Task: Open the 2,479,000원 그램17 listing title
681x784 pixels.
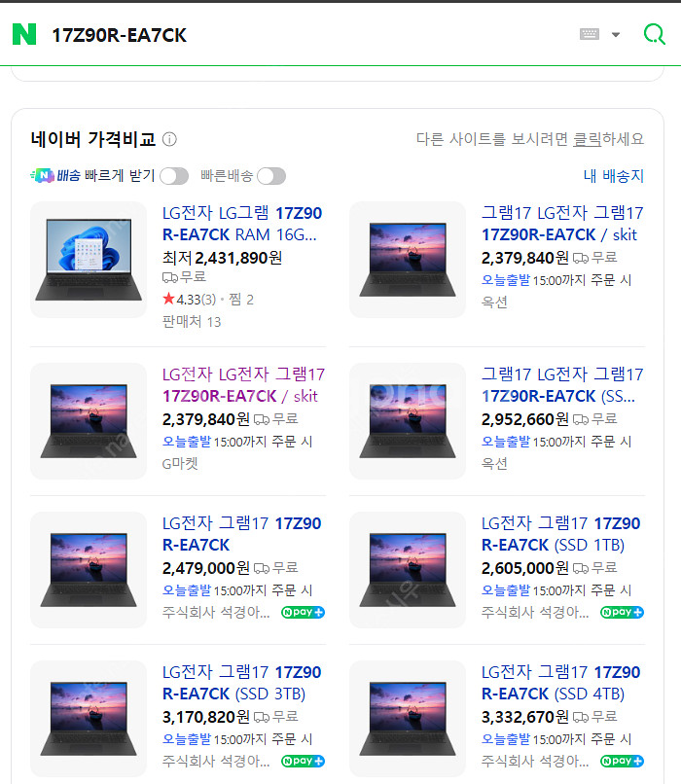Action: [x=241, y=534]
